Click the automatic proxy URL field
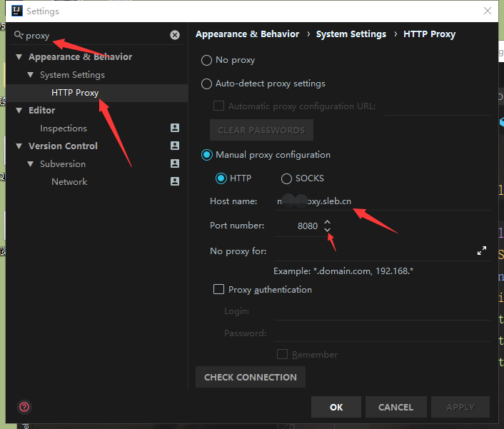The image size is (504, 429). [x=437, y=106]
